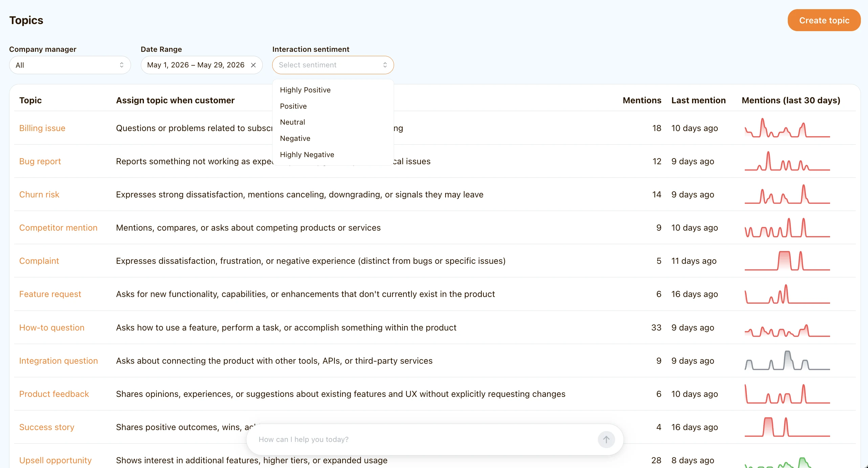Image resolution: width=868 pixels, height=468 pixels.
Task: View the Product feedback mentions sparkline
Action: [x=787, y=393]
